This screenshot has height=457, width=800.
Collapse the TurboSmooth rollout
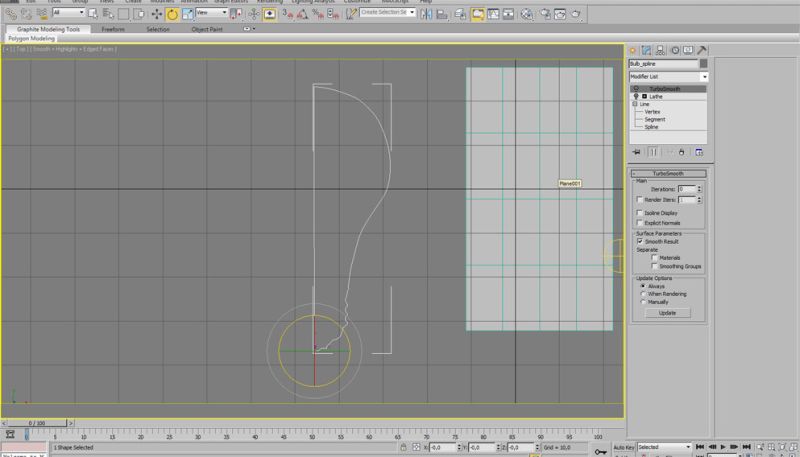point(668,173)
